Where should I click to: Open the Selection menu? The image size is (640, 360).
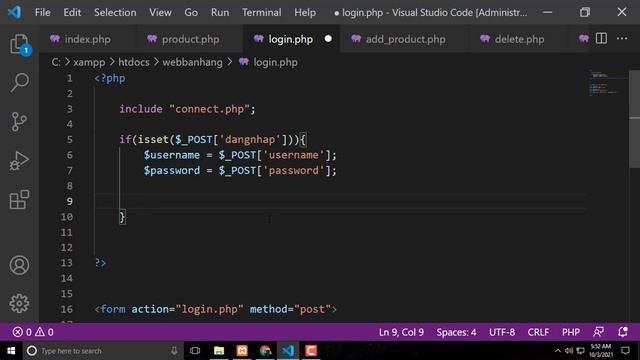pyautogui.click(x=115, y=12)
